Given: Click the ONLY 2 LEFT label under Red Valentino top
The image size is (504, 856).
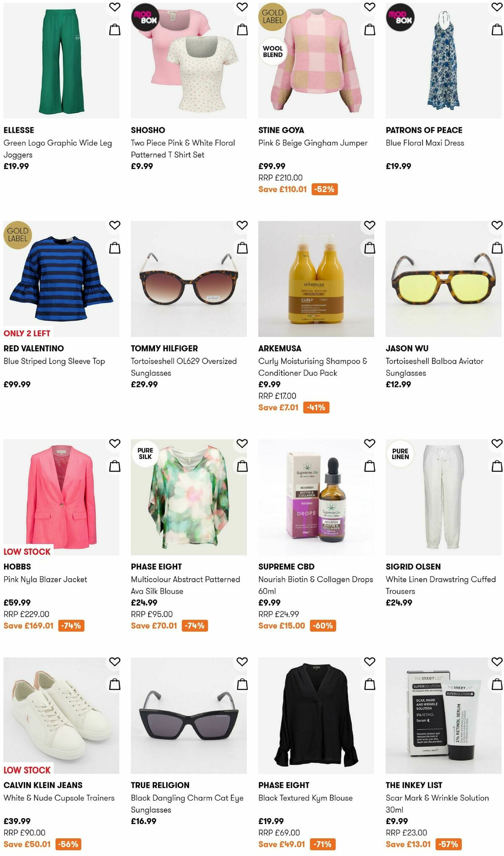Looking at the screenshot, I should click(x=26, y=332).
